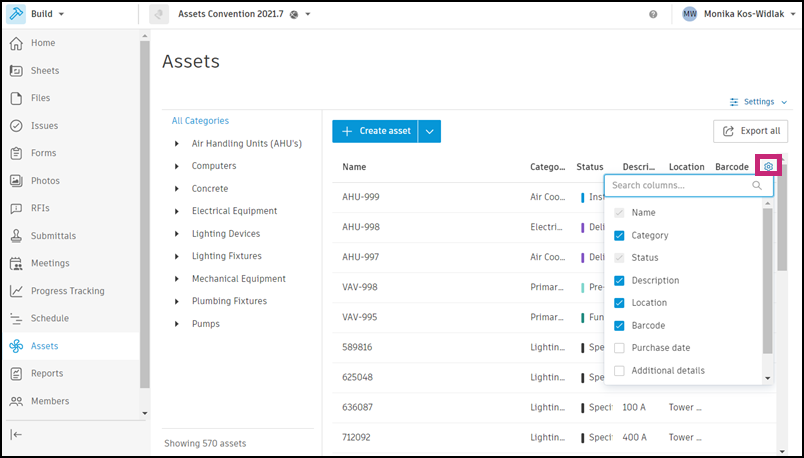Expand the Plumbing Fixtures category
The height and width of the screenshot is (458, 804).
click(x=177, y=301)
